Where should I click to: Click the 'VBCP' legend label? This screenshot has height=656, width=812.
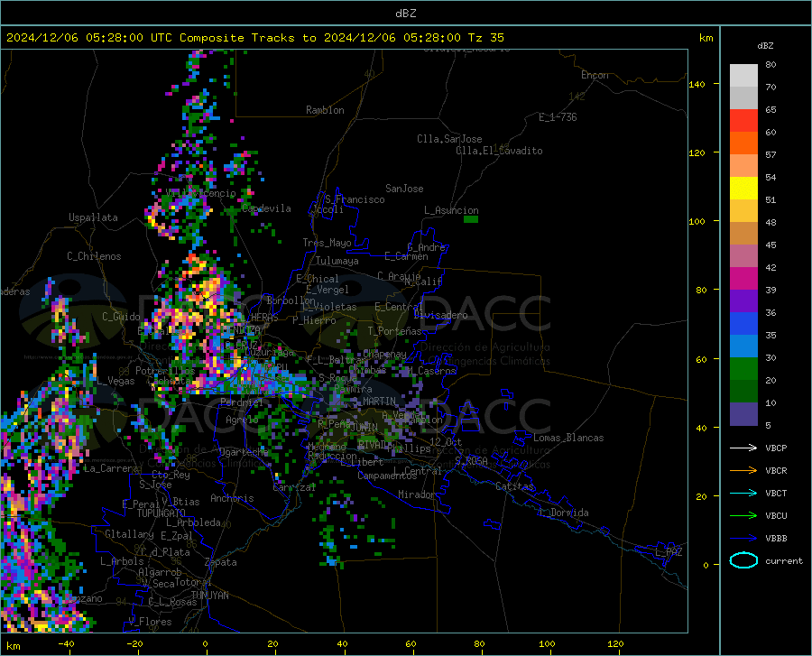coord(776,448)
